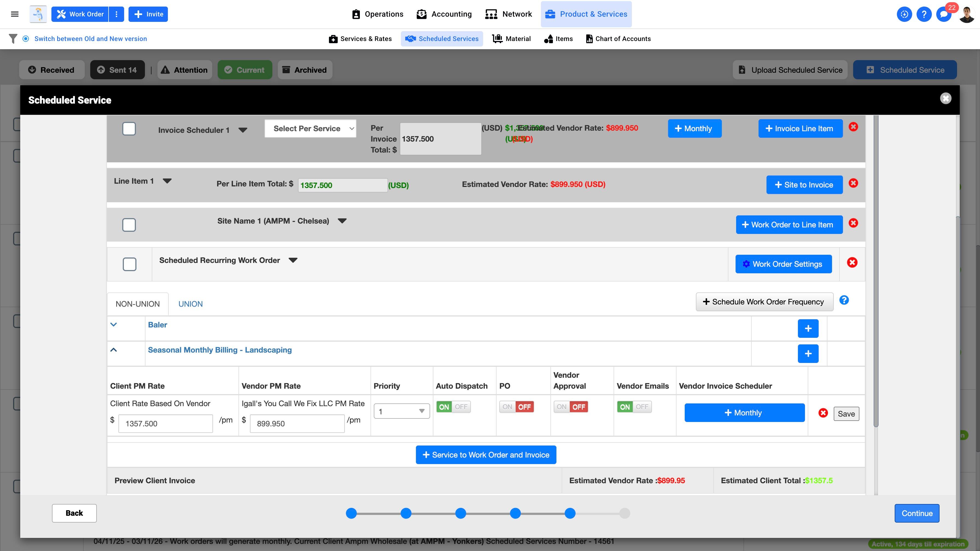Click plus icon in Baler row
The height and width of the screenshot is (551, 980).
click(808, 329)
